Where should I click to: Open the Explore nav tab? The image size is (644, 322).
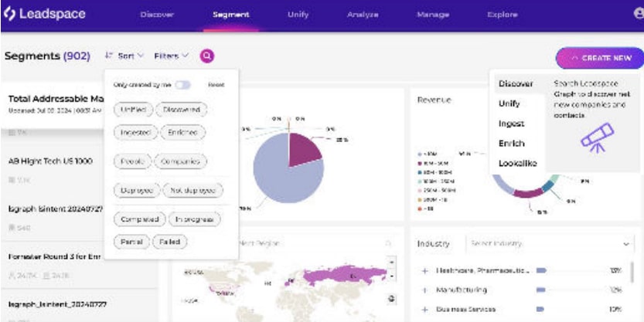[503, 15]
